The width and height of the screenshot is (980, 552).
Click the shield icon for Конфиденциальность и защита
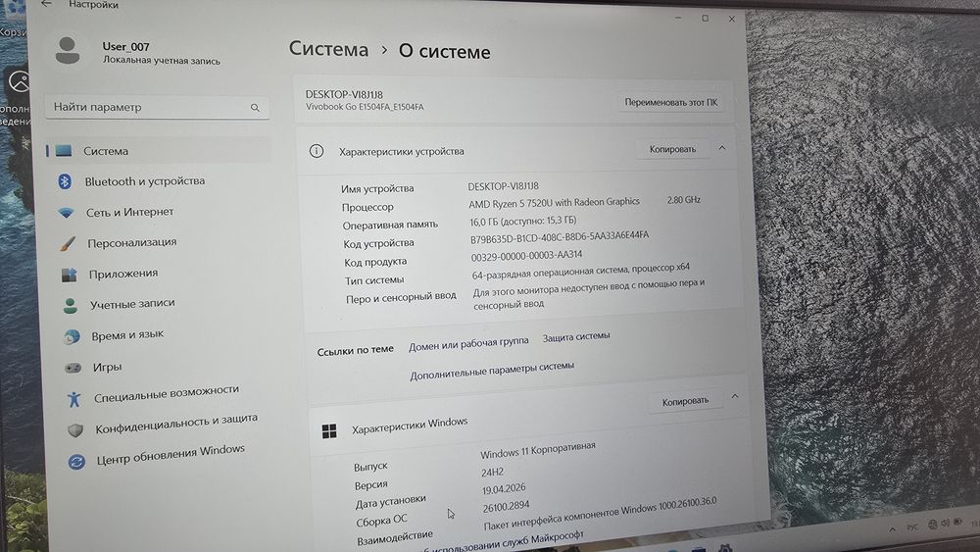75,430
